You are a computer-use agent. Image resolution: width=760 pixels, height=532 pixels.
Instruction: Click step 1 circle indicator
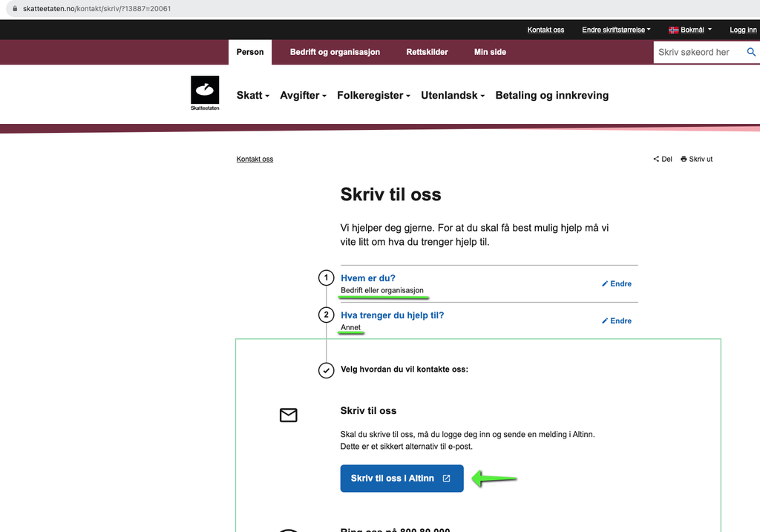click(x=326, y=278)
